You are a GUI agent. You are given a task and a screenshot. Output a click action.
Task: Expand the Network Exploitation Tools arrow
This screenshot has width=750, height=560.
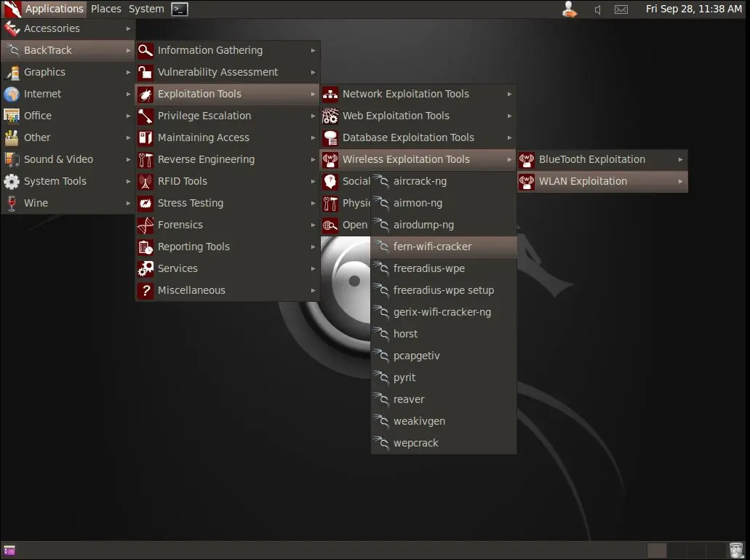point(509,95)
